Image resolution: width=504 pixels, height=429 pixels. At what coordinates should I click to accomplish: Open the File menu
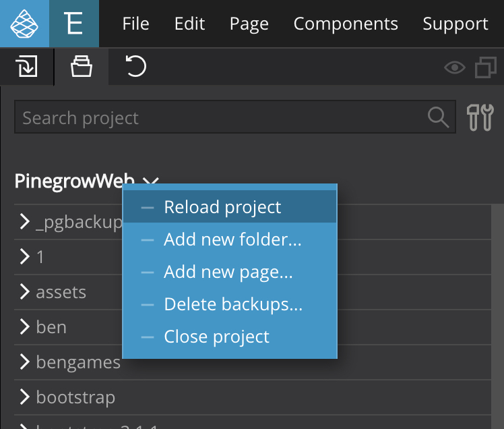[x=135, y=24]
